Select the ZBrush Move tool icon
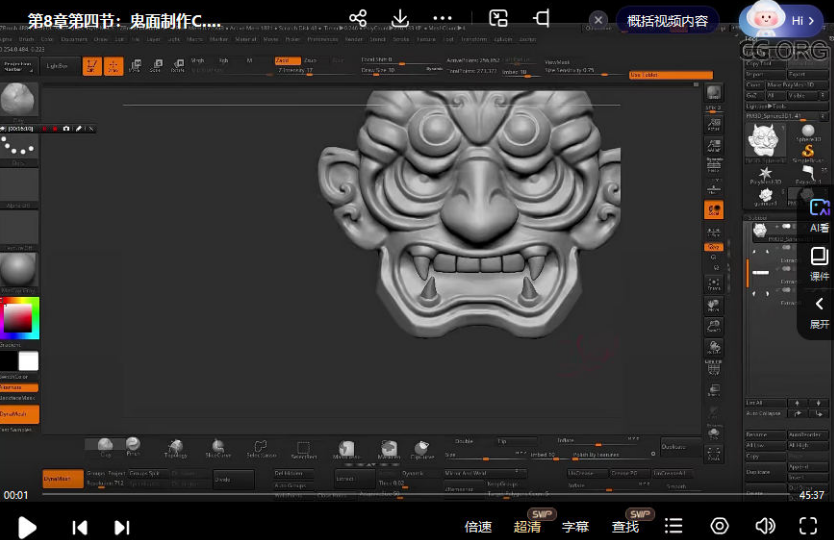The width and height of the screenshot is (834, 540). point(135,66)
